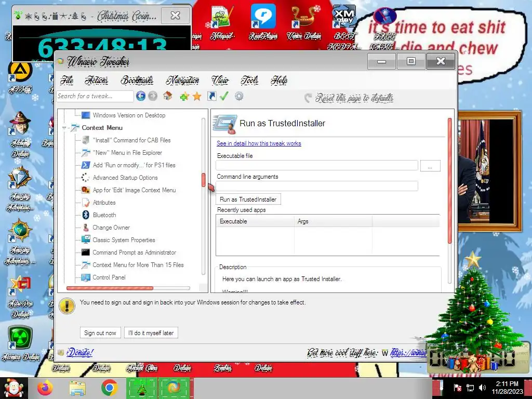Open the Navigation menu
Viewport: 532px width, 399px height.
coord(182,81)
